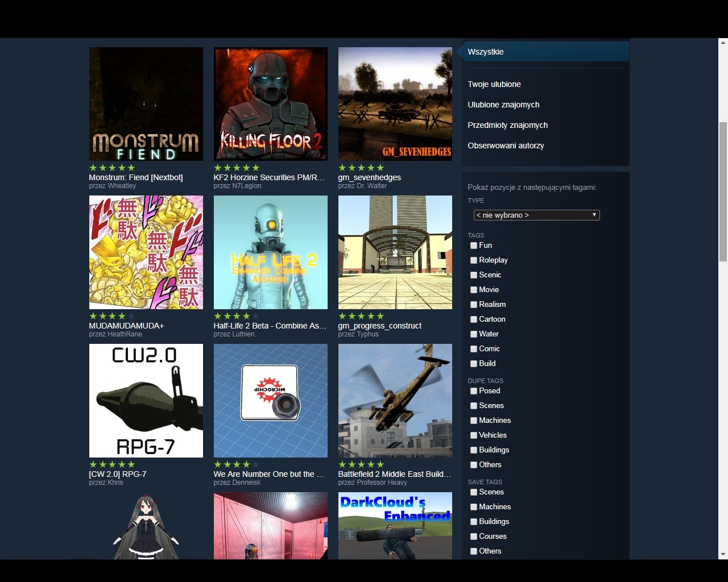Viewport: 728px width, 582px height.
Task: Check the Fun tag checkbox
Action: 474,246
